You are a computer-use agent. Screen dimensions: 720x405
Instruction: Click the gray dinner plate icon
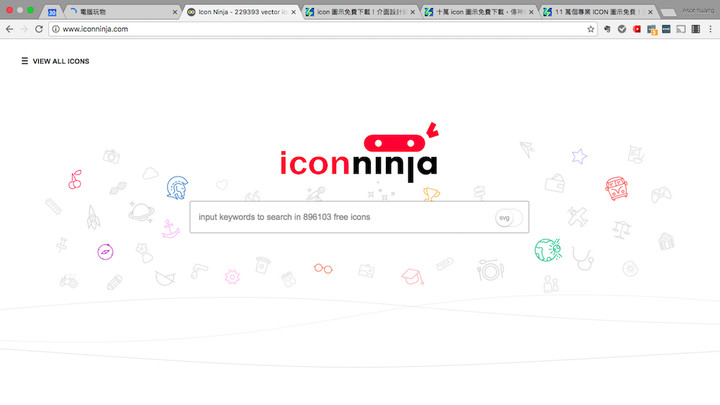[490, 270]
